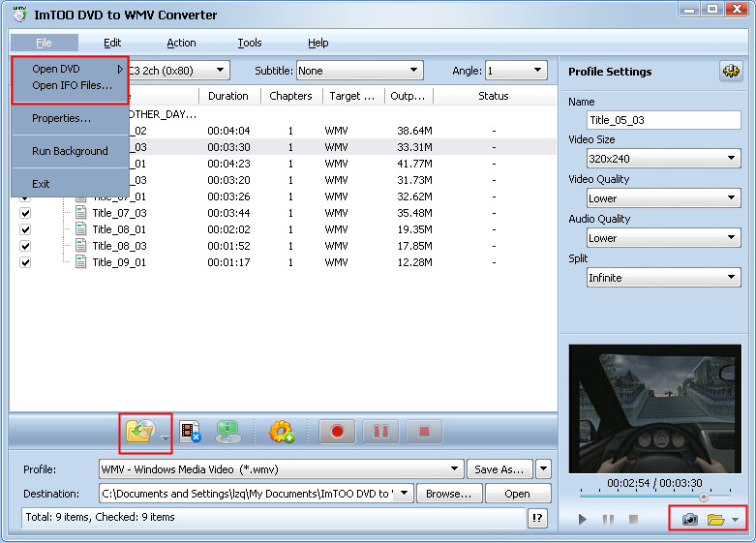The image size is (756, 543).
Task: Open the Subtitle dropdown
Action: [360, 71]
